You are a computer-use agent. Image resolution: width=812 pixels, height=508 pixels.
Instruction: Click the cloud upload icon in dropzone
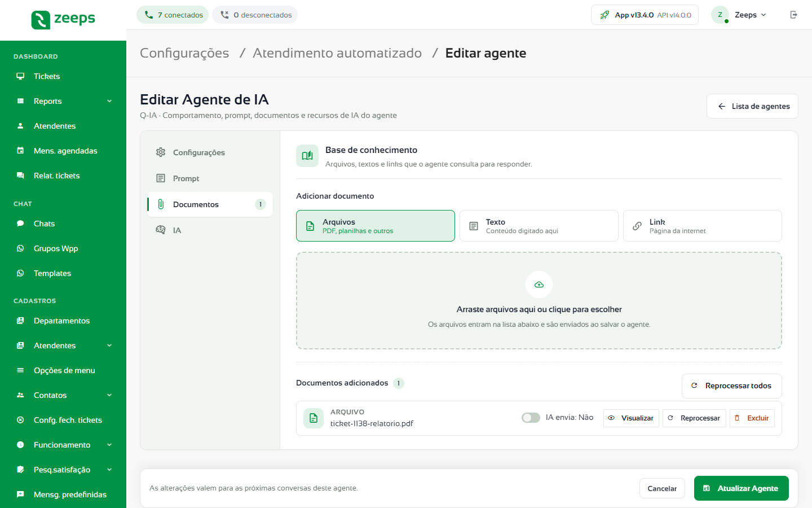pos(539,284)
